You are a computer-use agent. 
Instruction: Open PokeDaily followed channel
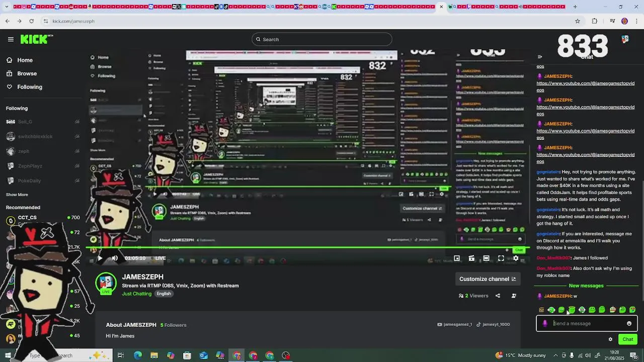[x=43, y=180]
